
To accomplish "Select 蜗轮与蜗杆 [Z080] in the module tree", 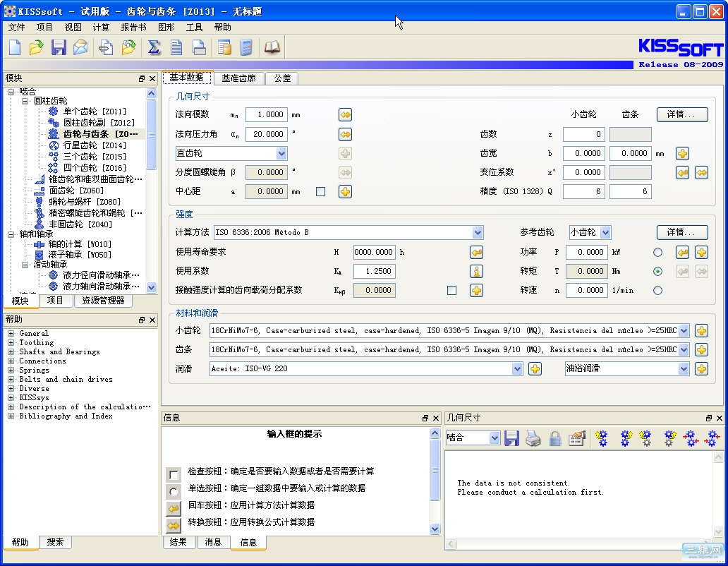I will coord(85,202).
